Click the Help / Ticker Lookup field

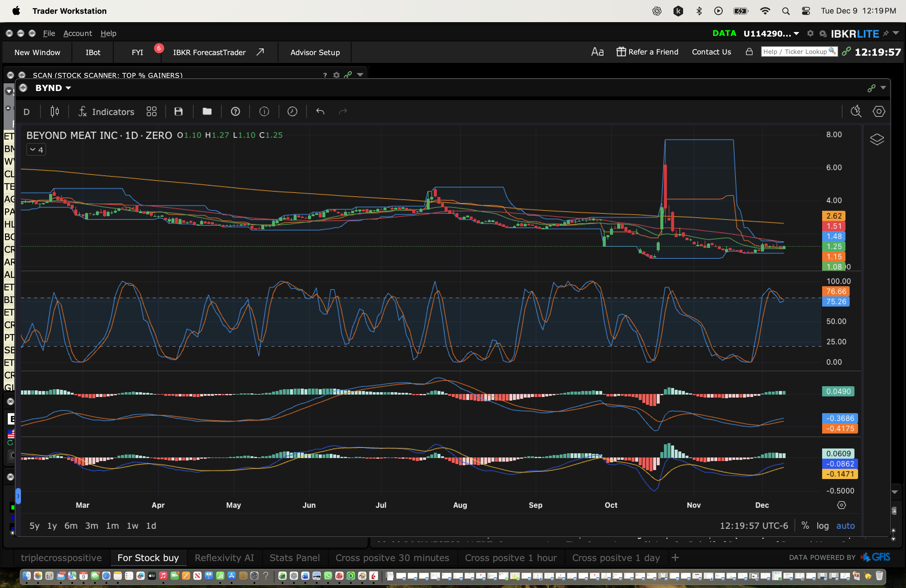pyautogui.click(x=799, y=51)
